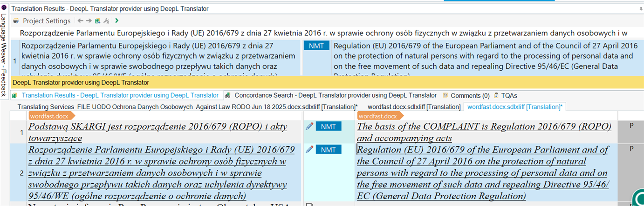Go to next match with right arrow
Screen dimensions: 644x206
(x=89, y=21)
